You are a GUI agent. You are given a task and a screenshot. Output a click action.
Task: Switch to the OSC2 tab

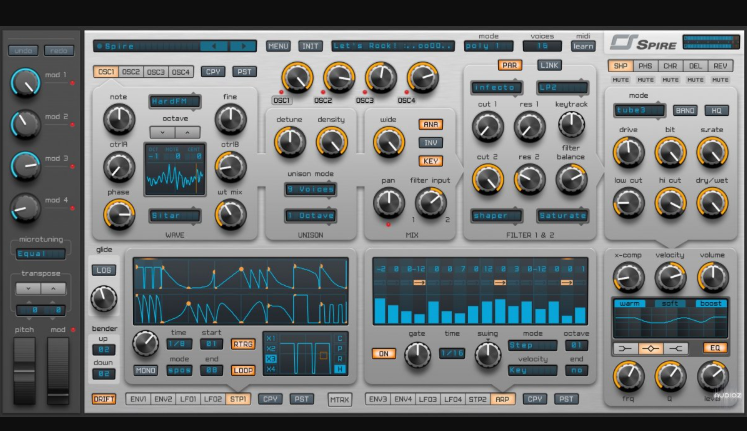tap(130, 71)
